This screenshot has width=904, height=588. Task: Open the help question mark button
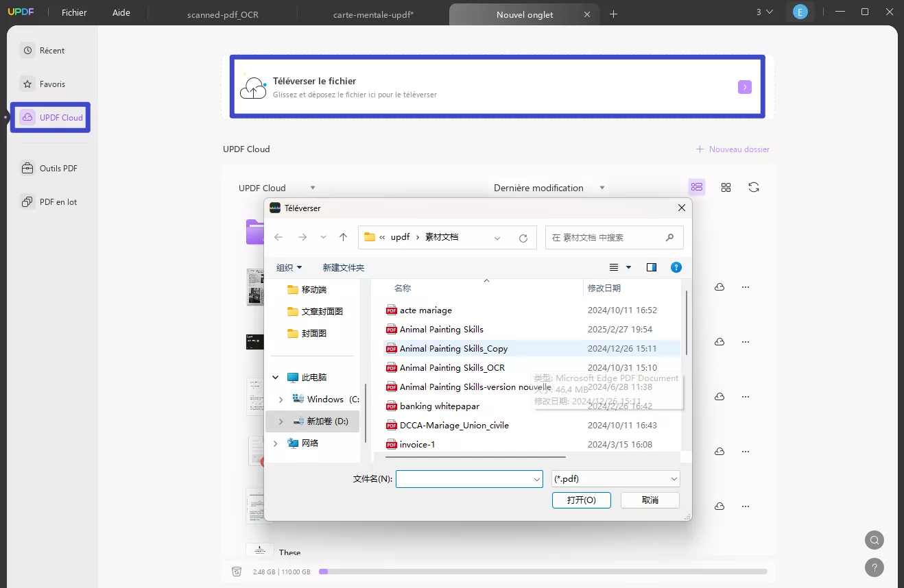875,567
